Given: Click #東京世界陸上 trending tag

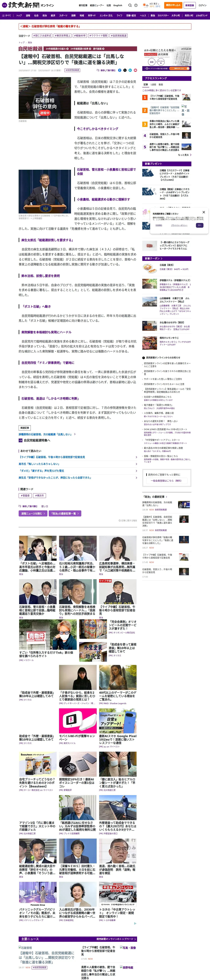Looking at the screenshot, I should click(x=62, y=36).
